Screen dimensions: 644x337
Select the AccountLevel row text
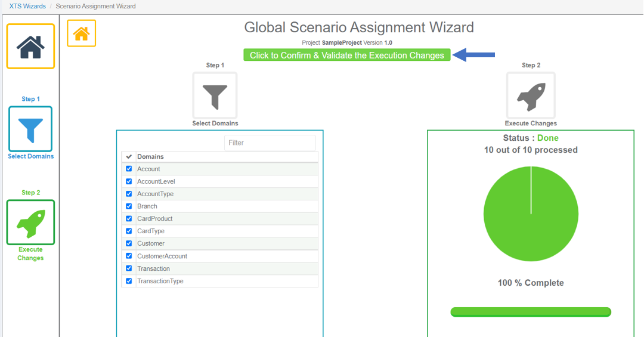156,181
